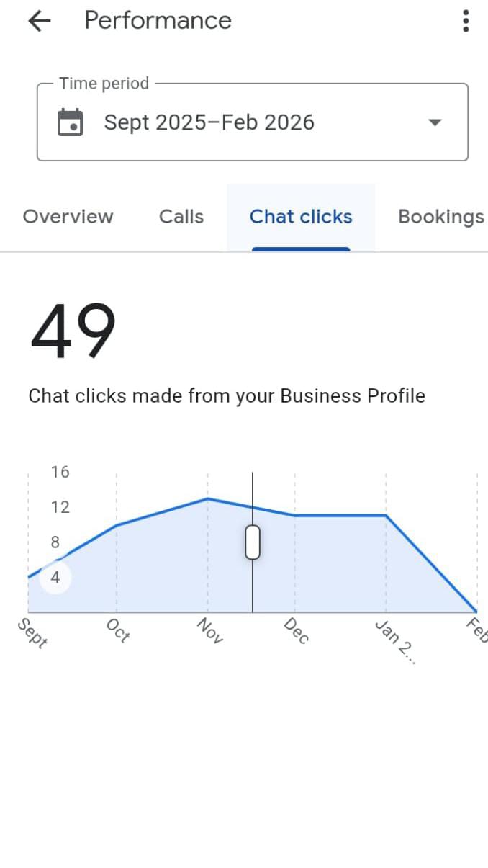The width and height of the screenshot is (488, 868).
Task: Click the Chat clicks tab underline indicator
Action: coord(300,248)
